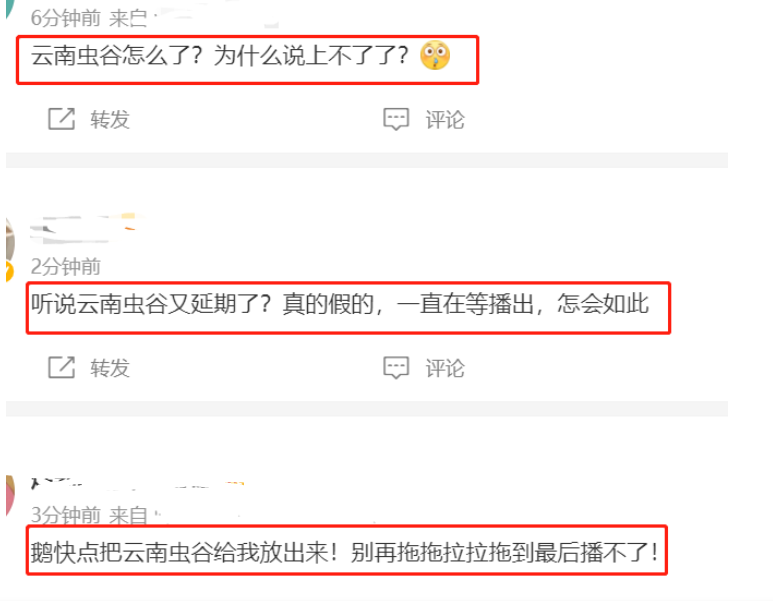This screenshot has height=601, width=773.
Task: Click the first poster's teal avatar
Action: coord(10,9)
